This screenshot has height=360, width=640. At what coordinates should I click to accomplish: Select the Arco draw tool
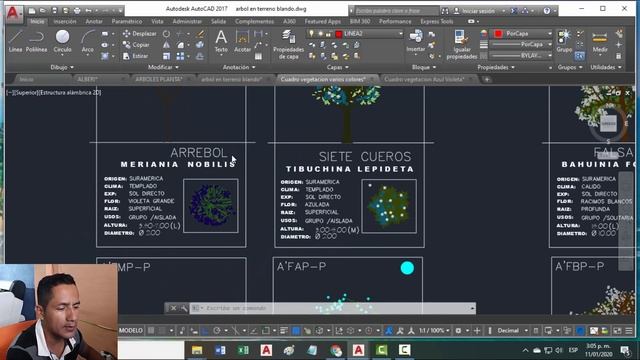click(x=87, y=41)
